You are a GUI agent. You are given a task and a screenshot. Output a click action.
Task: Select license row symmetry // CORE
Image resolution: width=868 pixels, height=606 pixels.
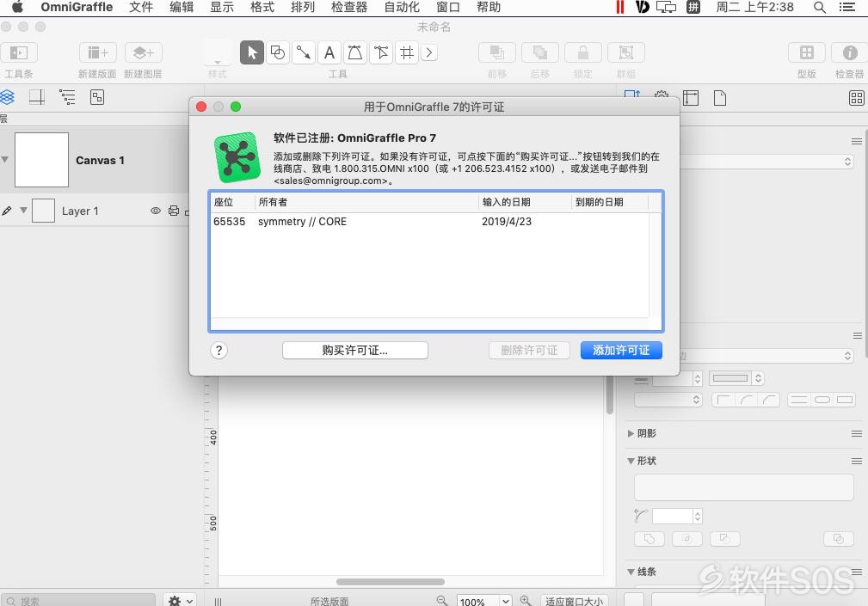point(431,222)
